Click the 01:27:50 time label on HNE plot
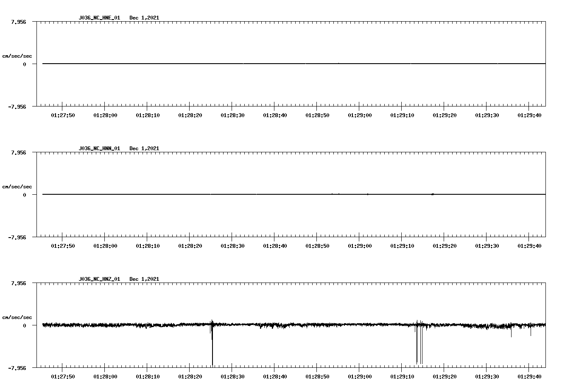Viewport: 576px width, 392px height. tap(63, 115)
